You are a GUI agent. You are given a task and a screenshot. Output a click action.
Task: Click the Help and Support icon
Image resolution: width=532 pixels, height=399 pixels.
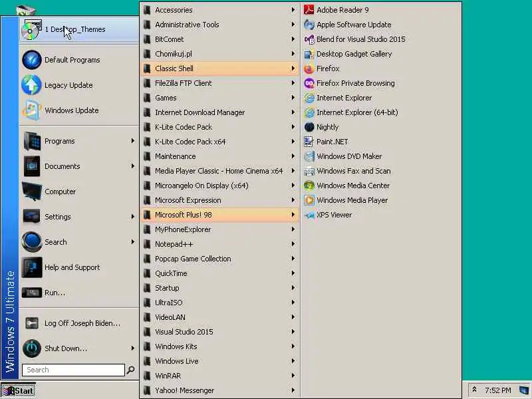pyautogui.click(x=31, y=267)
